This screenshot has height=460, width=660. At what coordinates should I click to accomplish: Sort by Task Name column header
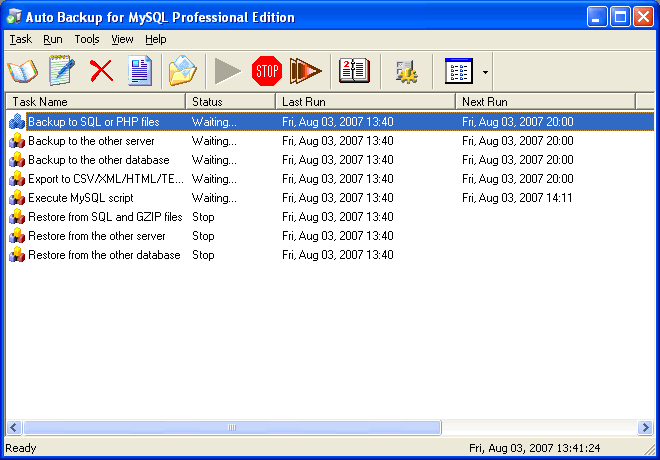96,101
